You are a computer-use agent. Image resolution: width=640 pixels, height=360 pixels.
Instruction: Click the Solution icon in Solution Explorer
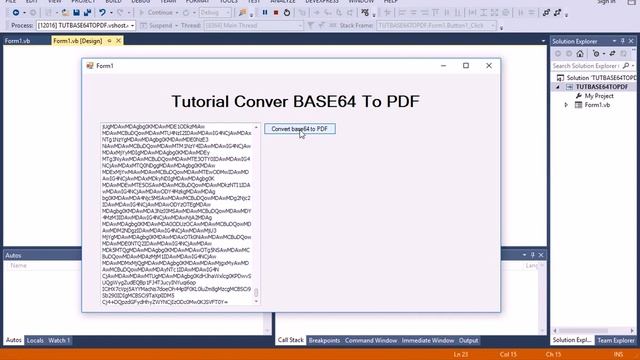[x=560, y=78]
